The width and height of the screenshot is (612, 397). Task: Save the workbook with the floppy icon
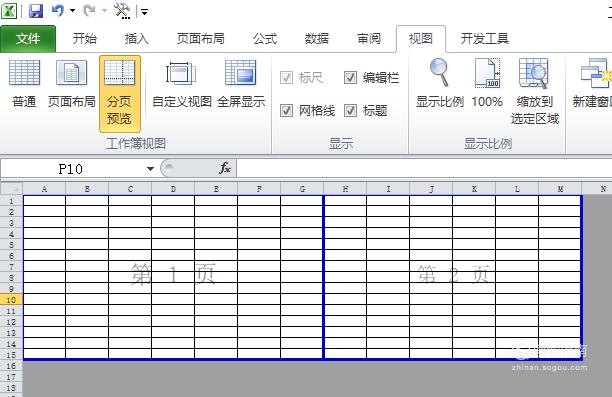coord(36,11)
